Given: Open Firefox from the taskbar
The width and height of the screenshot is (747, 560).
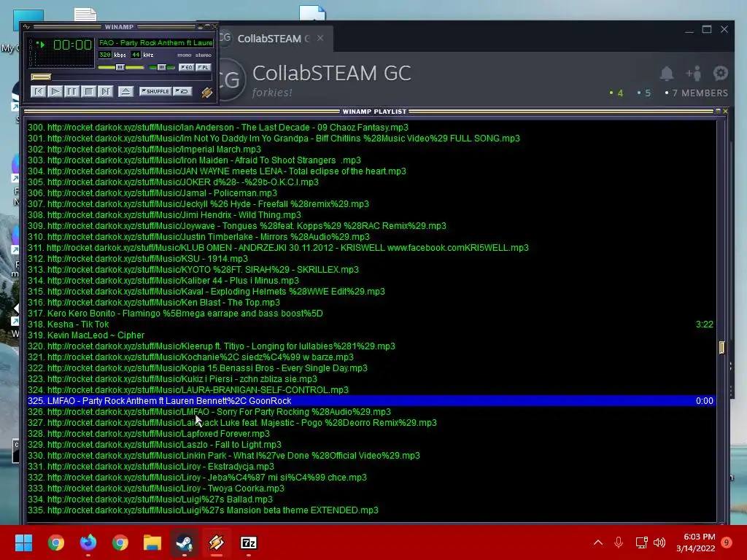Looking at the screenshot, I should click(x=88, y=542).
